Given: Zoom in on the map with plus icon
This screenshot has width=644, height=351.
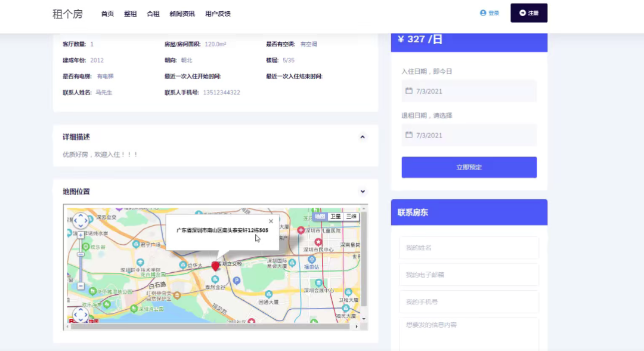Looking at the screenshot, I should click(x=80, y=235).
